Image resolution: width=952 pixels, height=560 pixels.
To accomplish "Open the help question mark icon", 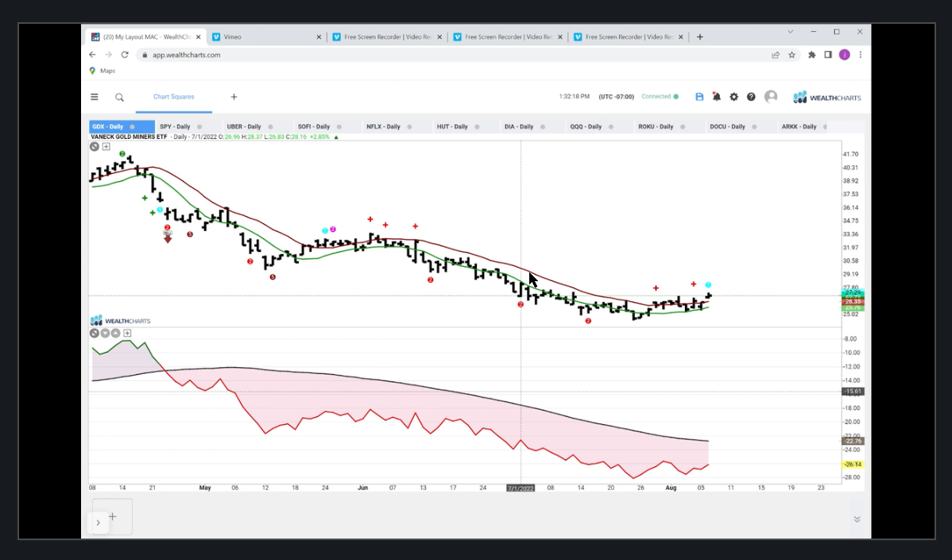I will [x=751, y=96].
